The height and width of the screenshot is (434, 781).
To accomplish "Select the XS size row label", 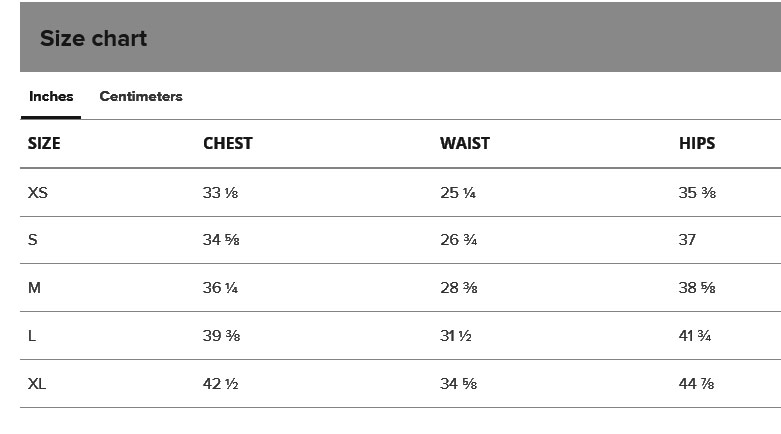I will click(38, 193).
